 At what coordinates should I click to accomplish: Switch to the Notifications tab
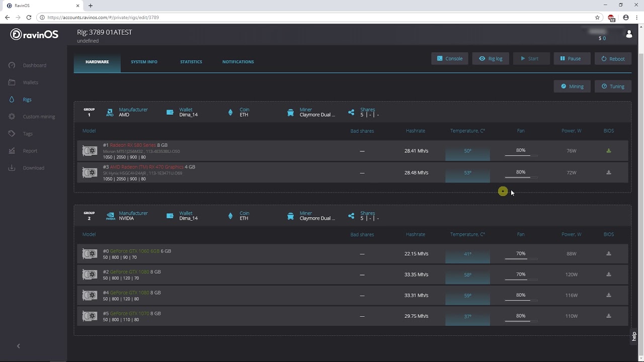[238, 62]
